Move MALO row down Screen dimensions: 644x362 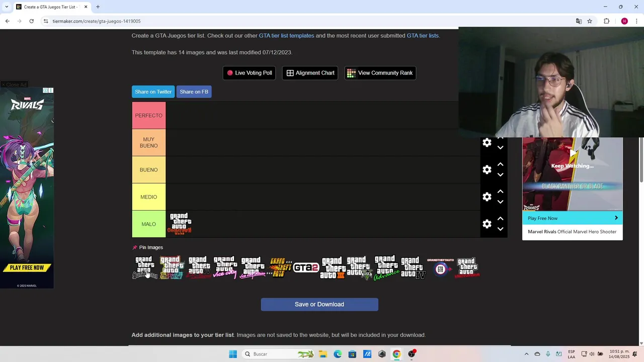pyautogui.click(x=500, y=229)
